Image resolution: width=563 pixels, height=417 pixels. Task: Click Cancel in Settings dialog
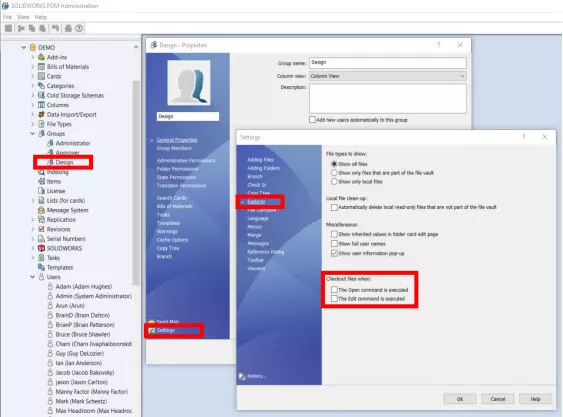click(x=498, y=399)
